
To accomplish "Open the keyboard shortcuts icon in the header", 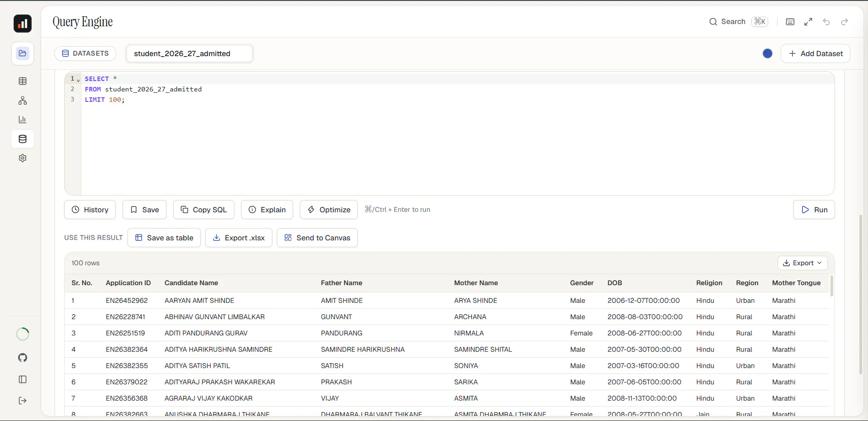I will click(x=790, y=22).
